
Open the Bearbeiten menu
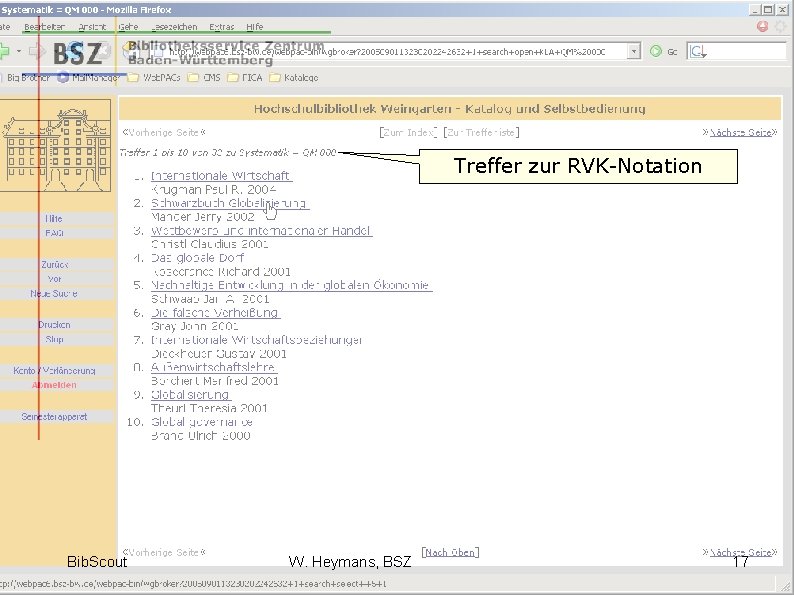pyautogui.click(x=45, y=27)
